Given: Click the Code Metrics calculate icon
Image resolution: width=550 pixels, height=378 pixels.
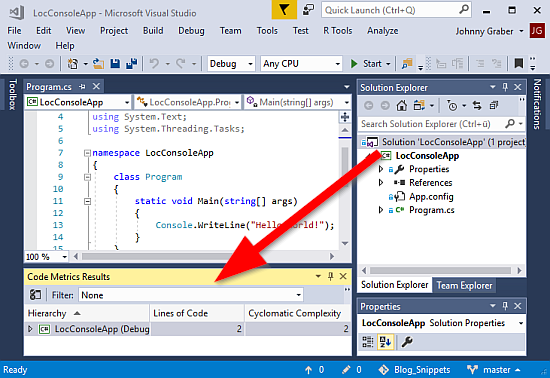Looking at the screenshot, I should click(35, 295).
